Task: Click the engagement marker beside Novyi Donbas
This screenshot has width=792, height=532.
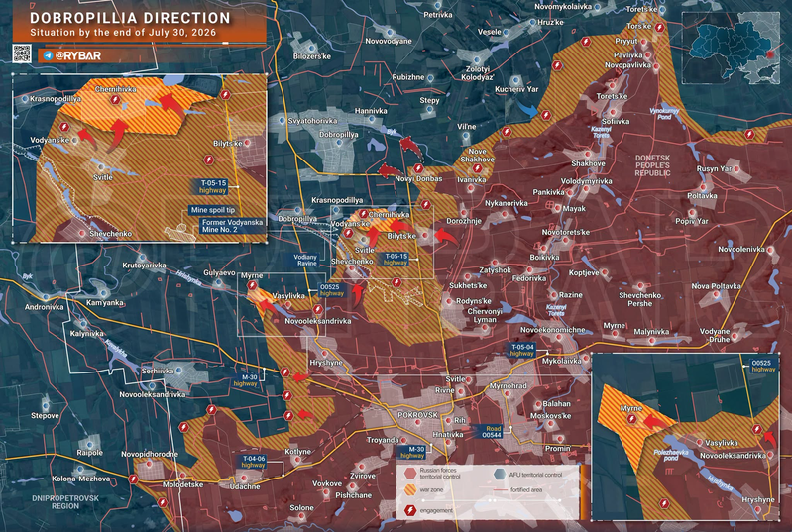Action: pyautogui.click(x=418, y=168)
